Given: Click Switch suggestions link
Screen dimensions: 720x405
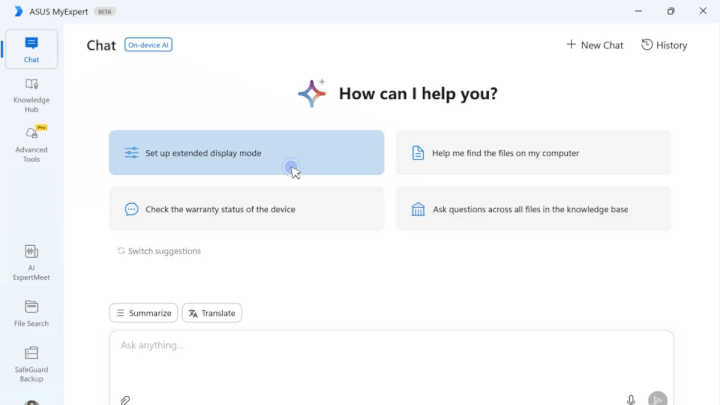Looking at the screenshot, I should click(x=159, y=251).
